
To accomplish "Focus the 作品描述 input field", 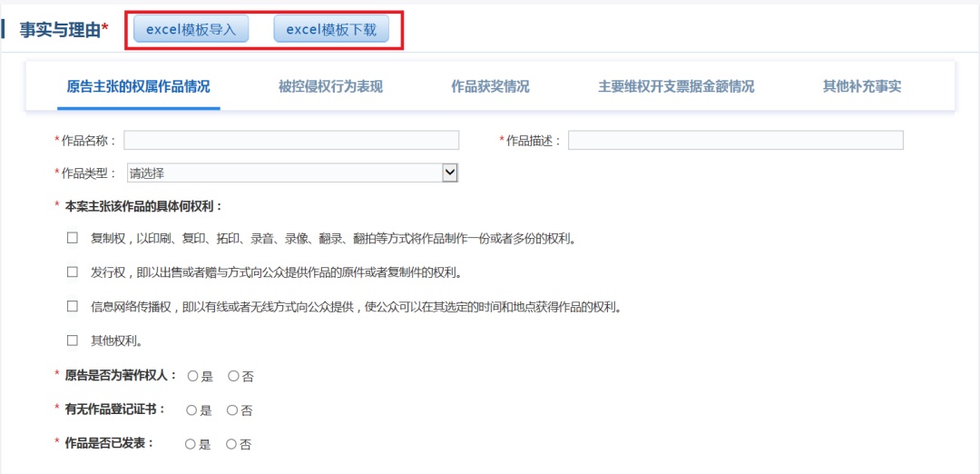I will [736, 140].
